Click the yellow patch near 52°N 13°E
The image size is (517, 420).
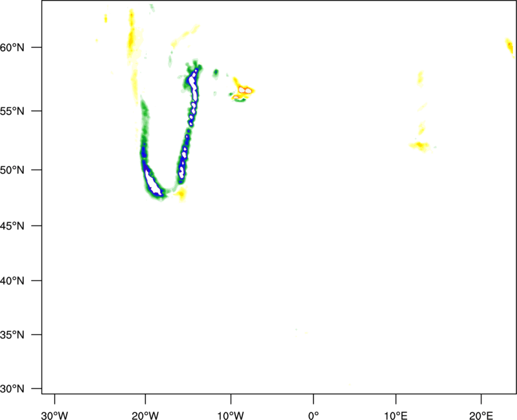(x=419, y=146)
